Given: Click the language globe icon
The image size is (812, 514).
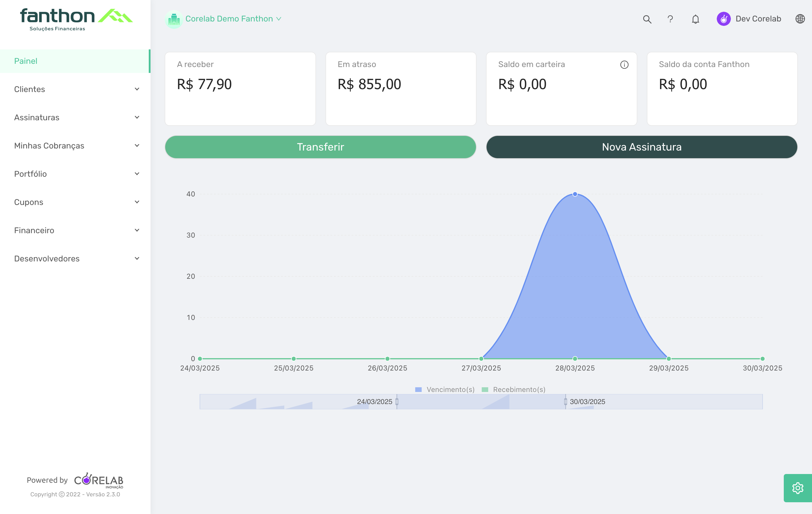Looking at the screenshot, I should pos(800,19).
